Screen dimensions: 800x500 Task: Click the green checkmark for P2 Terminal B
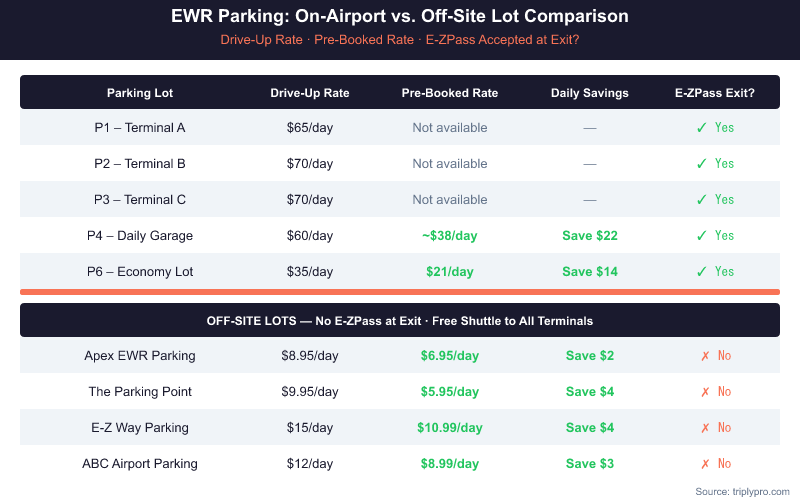point(702,163)
